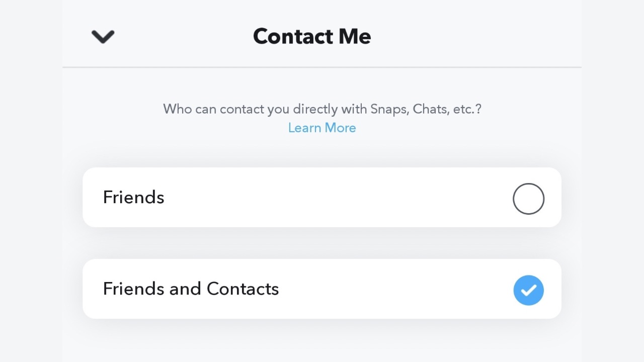Image resolution: width=644 pixels, height=362 pixels.
Task: Click the checked Friends and Contacts radio button
Action: pos(528,290)
